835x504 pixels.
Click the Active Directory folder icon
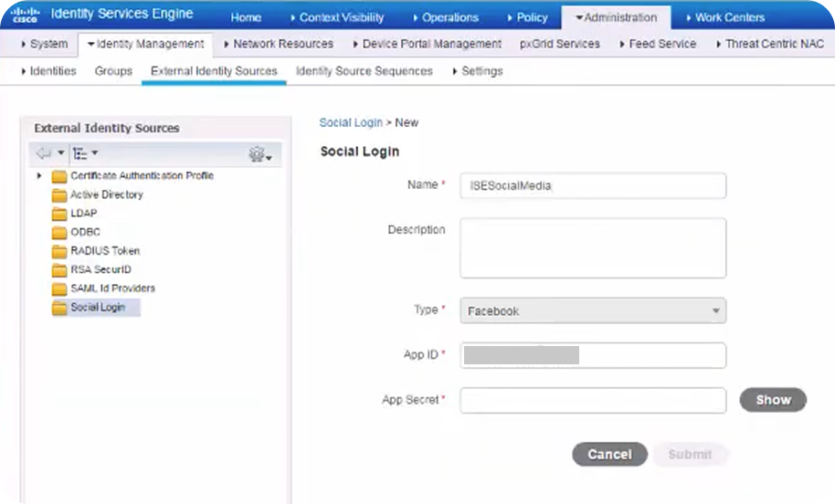59,195
